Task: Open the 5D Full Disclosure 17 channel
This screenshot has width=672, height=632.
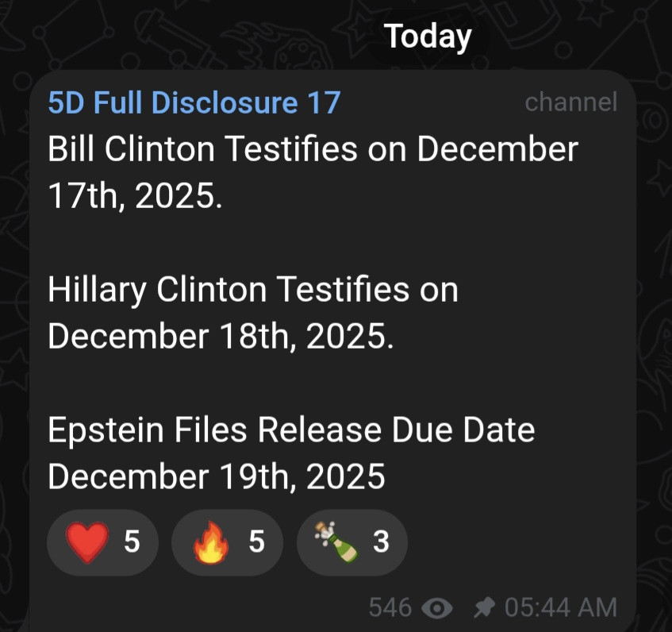Action: click(194, 102)
